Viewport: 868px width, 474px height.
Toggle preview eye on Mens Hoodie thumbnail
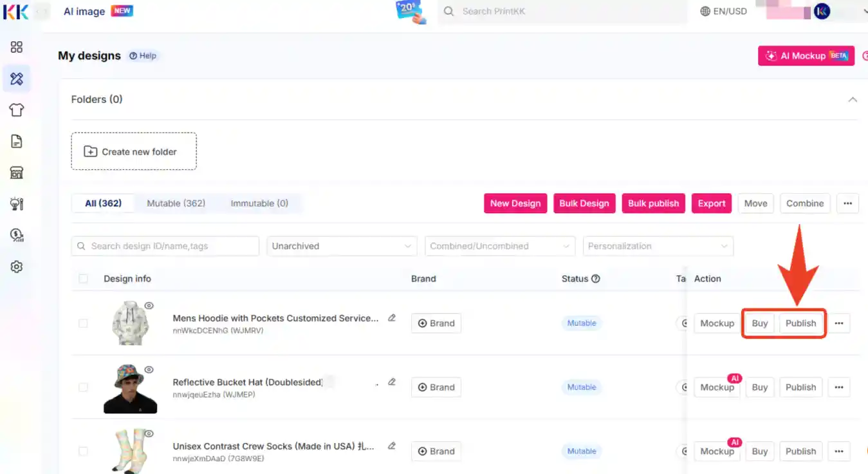[x=149, y=306]
